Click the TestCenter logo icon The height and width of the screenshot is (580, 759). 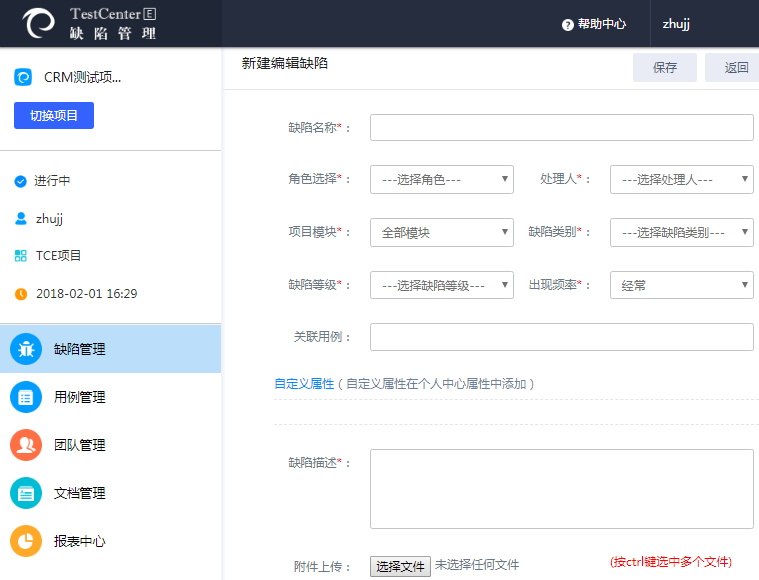pyautogui.click(x=40, y=24)
